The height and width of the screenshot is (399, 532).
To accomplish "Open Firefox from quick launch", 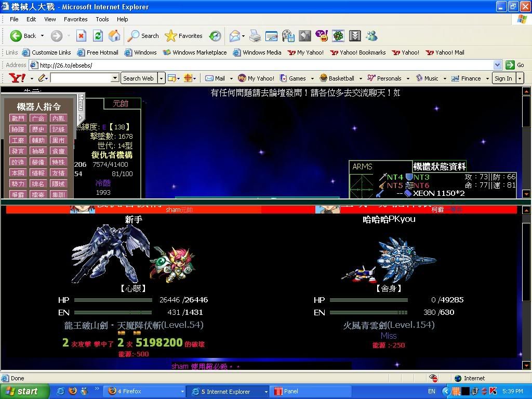I will click(x=72, y=391).
